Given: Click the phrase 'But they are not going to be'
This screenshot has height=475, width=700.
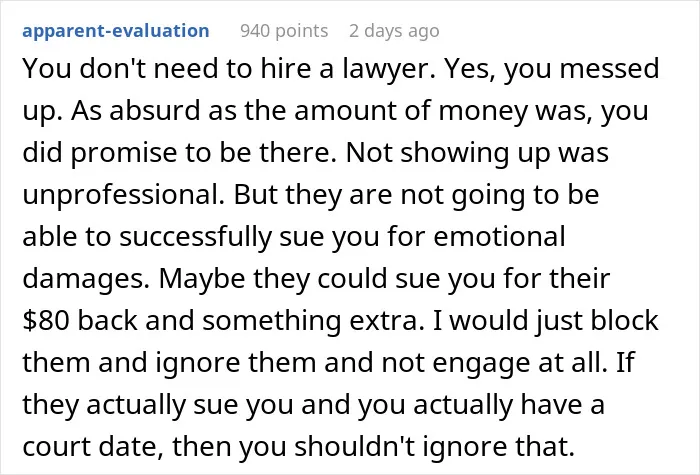Looking at the screenshot, I should pos(417,195).
